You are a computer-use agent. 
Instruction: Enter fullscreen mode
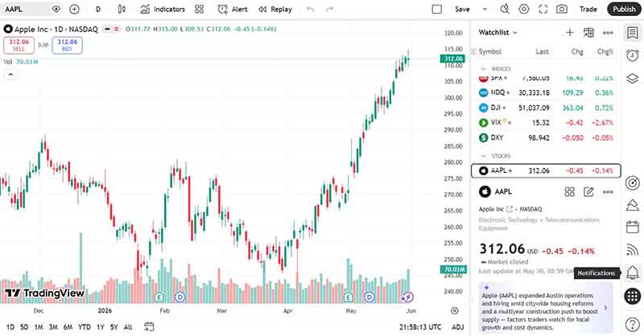pyautogui.click(x=543, y=9)
